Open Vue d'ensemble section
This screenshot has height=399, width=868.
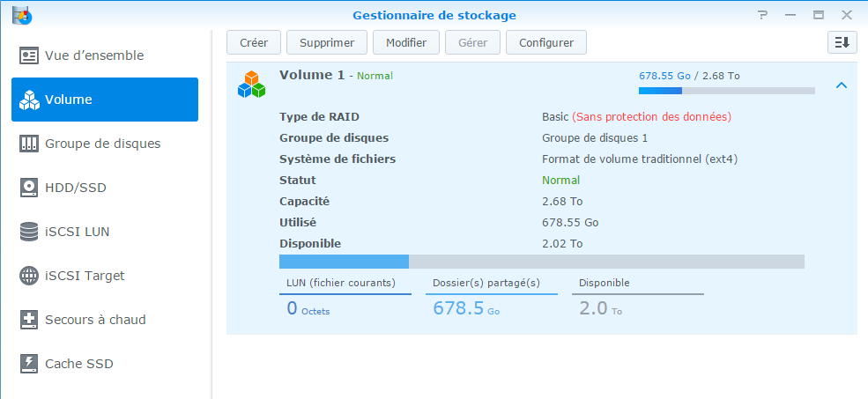[x=105, y=55]
